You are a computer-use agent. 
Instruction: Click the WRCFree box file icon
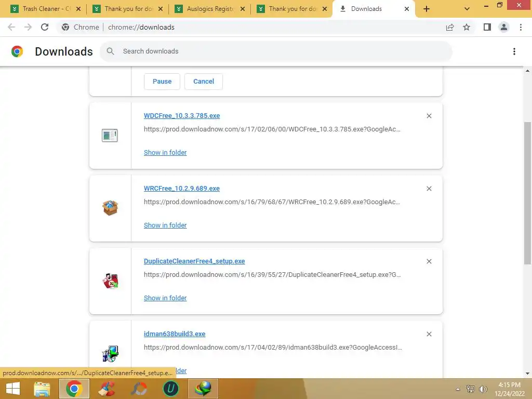[x=110, y=208]
